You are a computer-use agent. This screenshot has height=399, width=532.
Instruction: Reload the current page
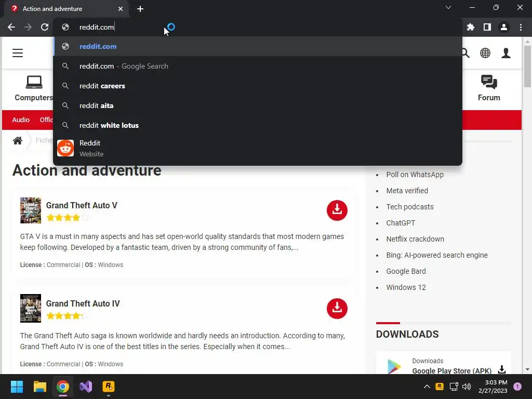pos(45,27)
